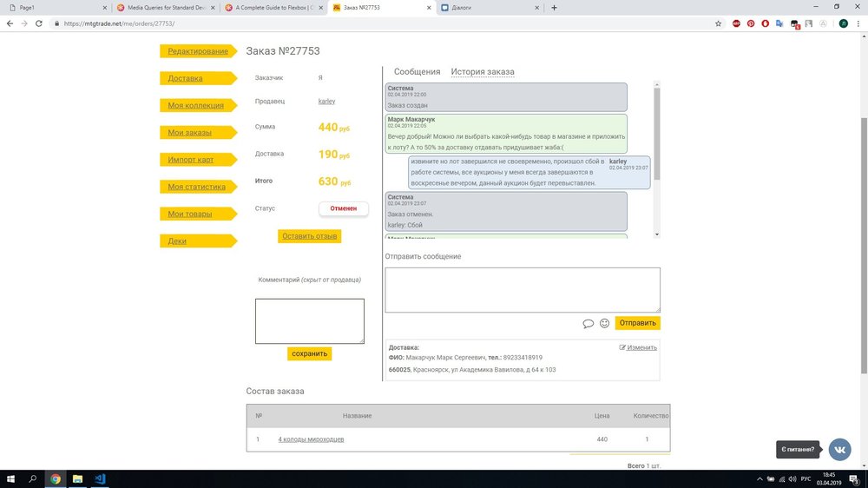Click into the Отправить сообщение text area

click(x=522, y=289)
